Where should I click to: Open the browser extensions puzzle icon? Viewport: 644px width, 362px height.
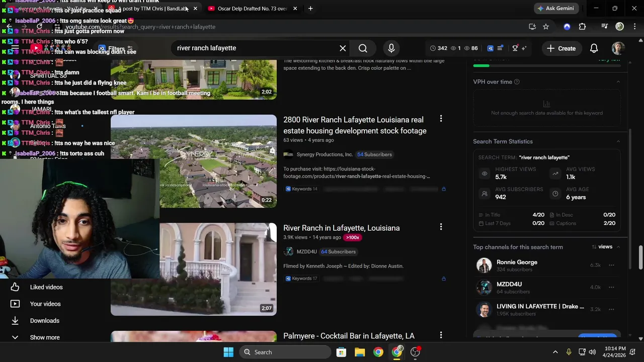(x=582, y=27)
